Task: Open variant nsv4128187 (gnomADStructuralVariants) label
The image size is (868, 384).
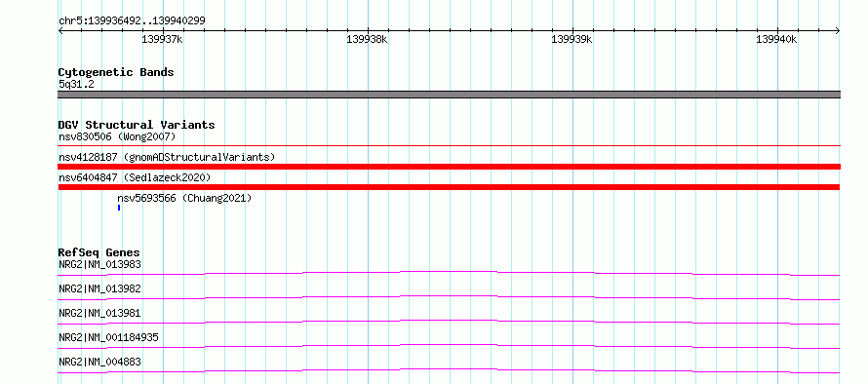Action: click(x=167, y=157)
